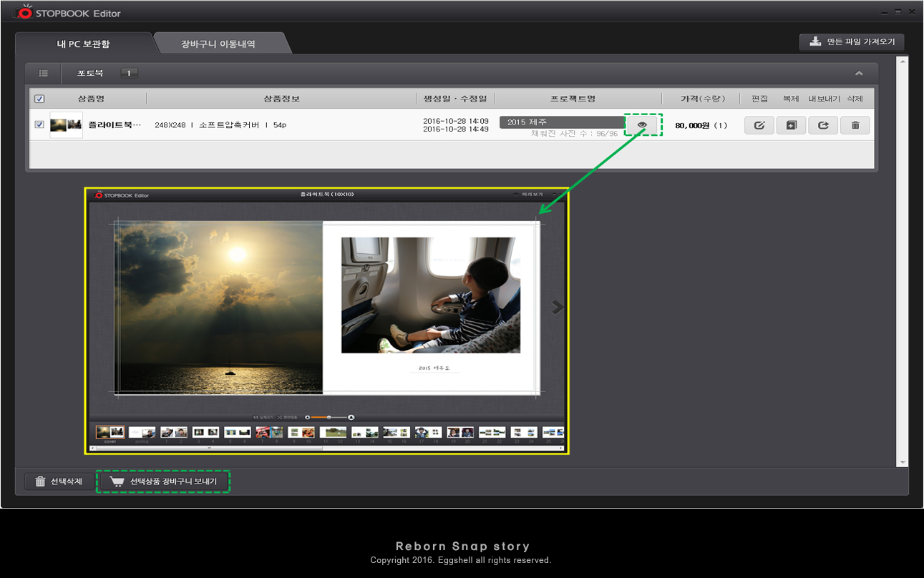Uncheck the photobook product row checkbox
The width and height of the screenshot is (924, 578).
(39, 124)
